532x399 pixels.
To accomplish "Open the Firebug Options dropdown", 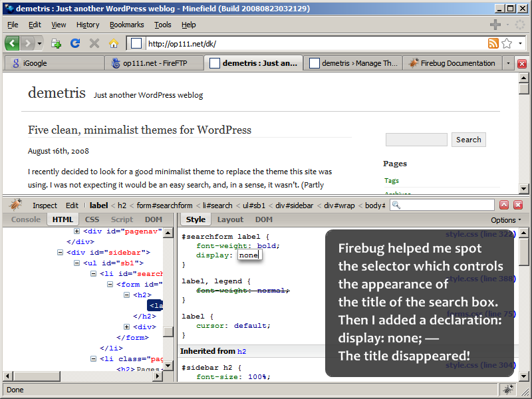I will click(505, 220).
